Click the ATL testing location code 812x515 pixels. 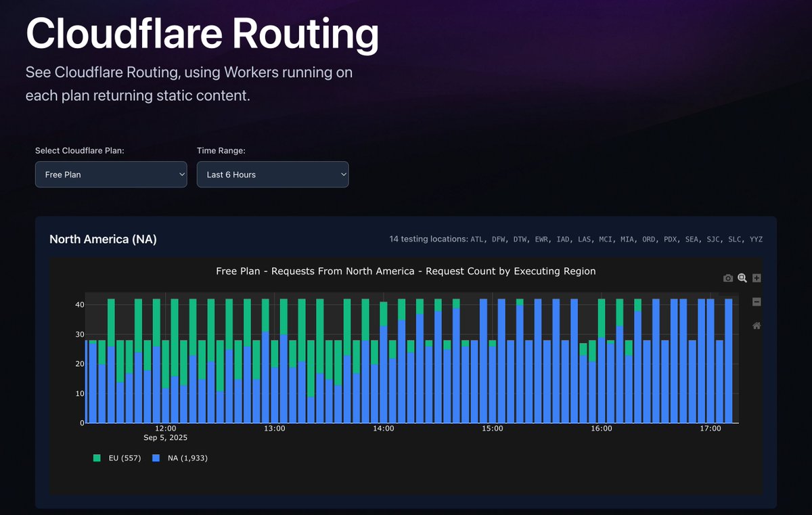pos(477,239)
